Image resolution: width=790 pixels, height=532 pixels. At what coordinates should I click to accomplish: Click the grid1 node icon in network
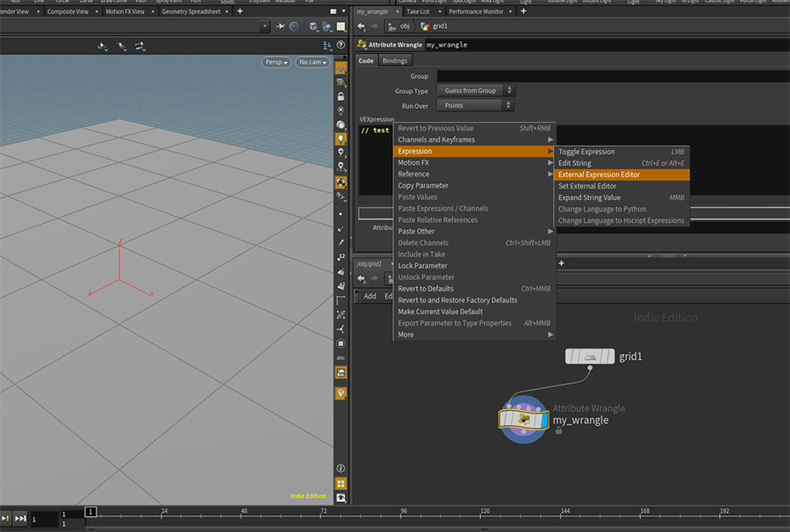pos(590,356)
